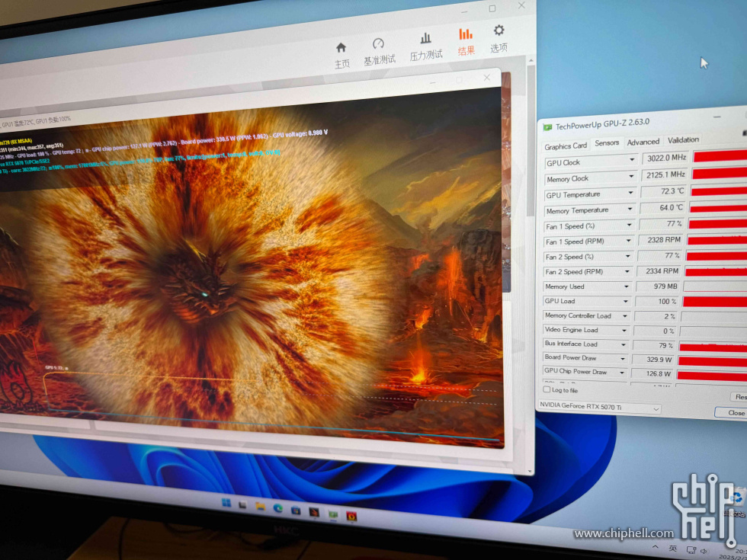
Task: Expand the Board Power Draw dropdown
Action: 623,359
